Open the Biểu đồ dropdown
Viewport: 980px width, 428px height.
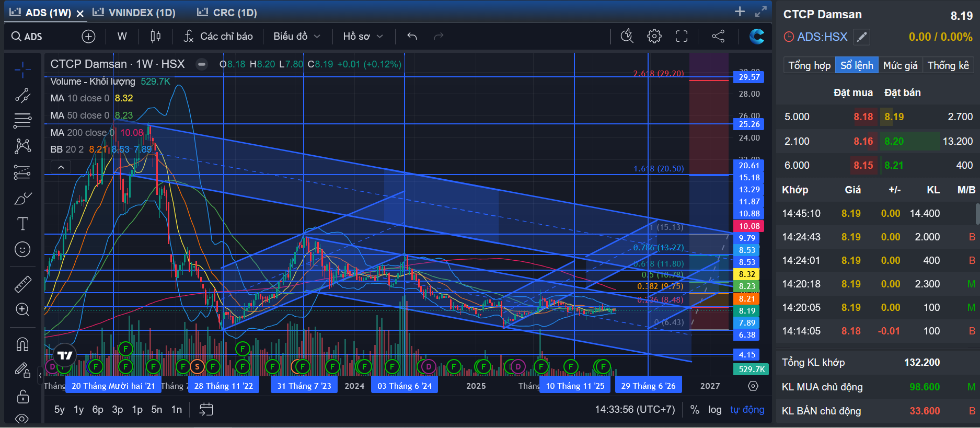(296, 36)
